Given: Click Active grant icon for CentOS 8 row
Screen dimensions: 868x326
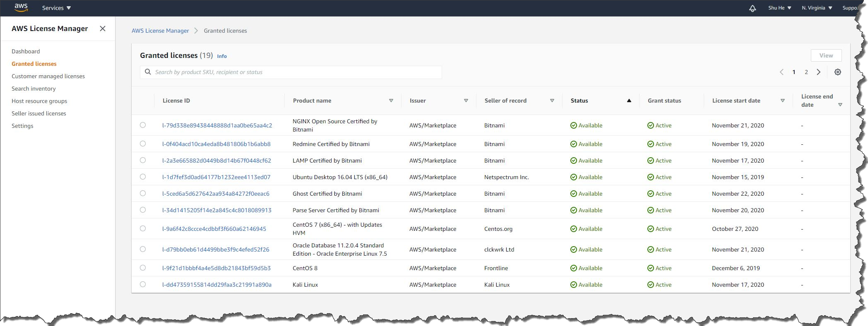Looking at the screenshot, I should coord(650,268).
